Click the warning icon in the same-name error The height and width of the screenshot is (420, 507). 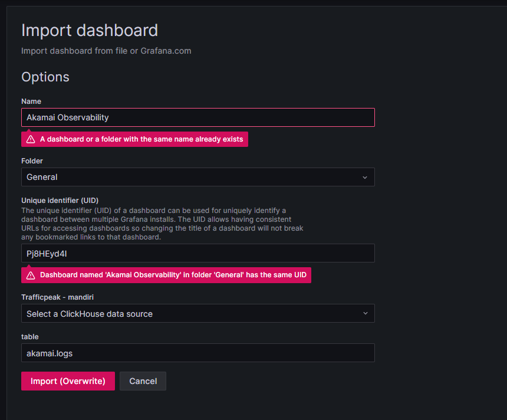[31, 139]
